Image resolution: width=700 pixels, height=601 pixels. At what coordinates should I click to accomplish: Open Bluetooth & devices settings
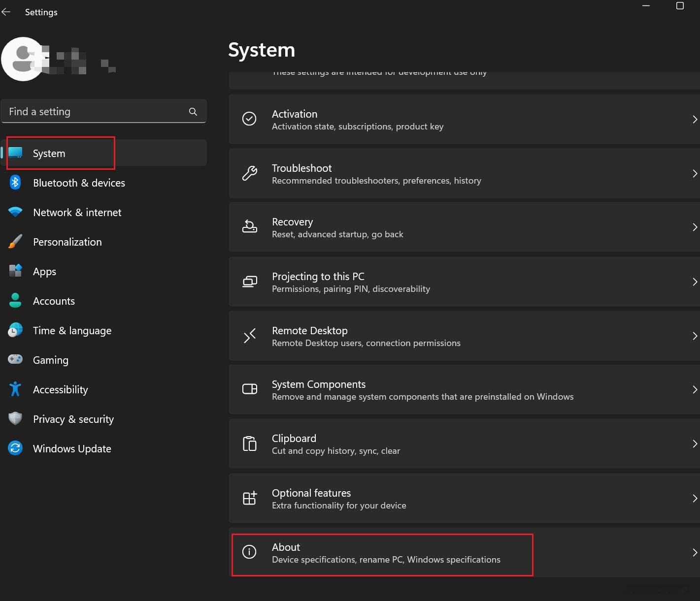(104, 183)
